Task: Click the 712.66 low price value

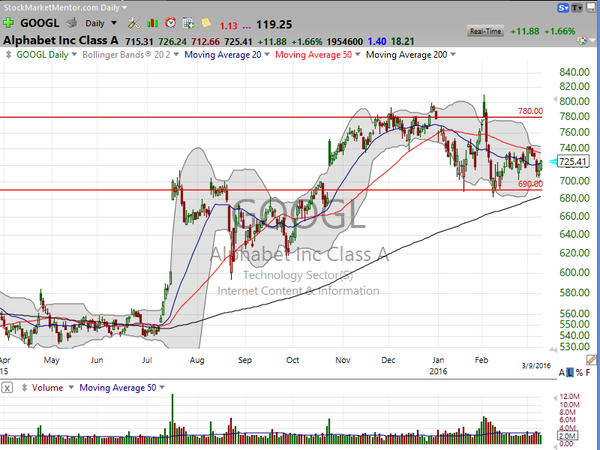Action: point(205,41)
